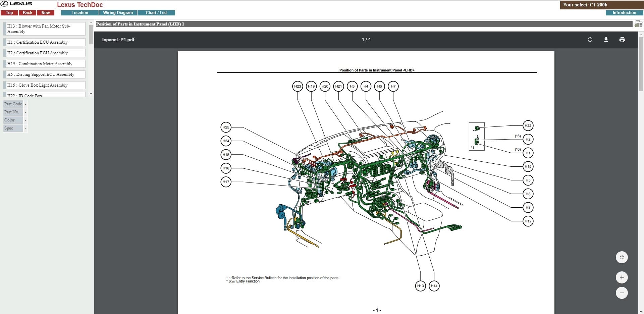Open the Introduction page
644x314 pixels.
624,13
